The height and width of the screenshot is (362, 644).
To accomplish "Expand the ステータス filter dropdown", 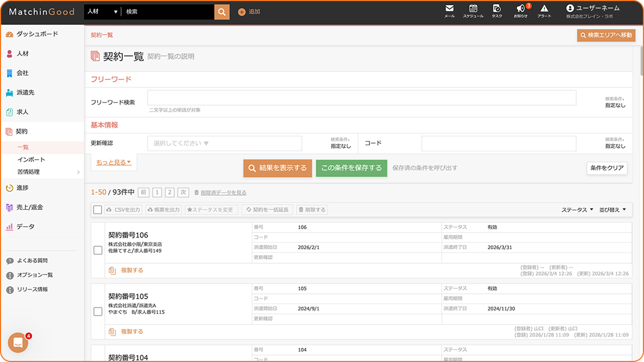I will pyautogui.click(x=577, y=210).
